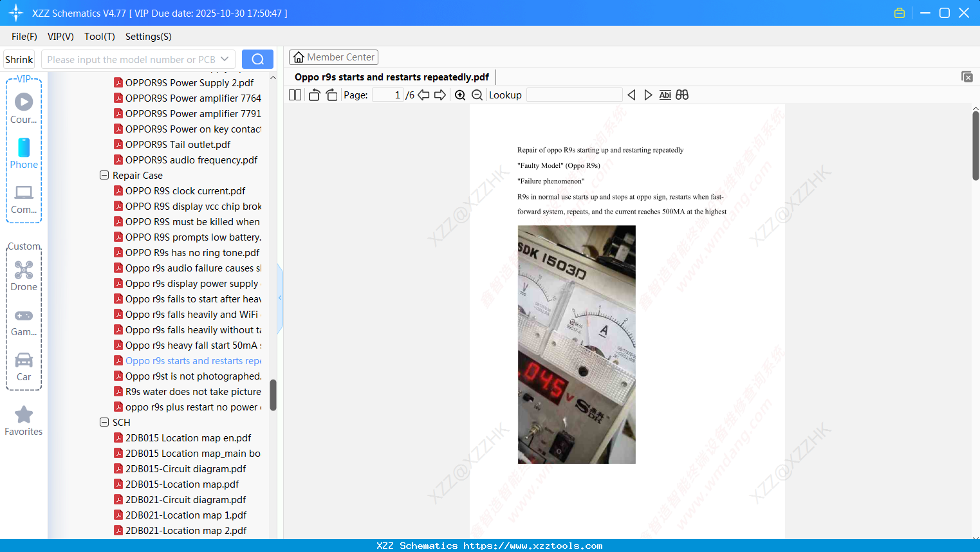
Task: Click the document vertical scrollbar thumb
Action: (975, 145)
